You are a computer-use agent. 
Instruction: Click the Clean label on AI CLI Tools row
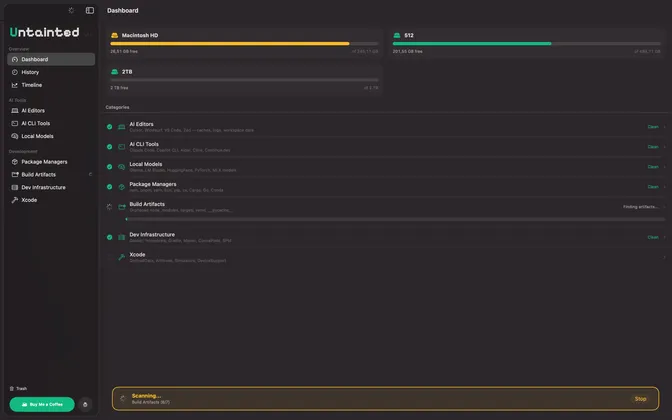click(653, 147)
